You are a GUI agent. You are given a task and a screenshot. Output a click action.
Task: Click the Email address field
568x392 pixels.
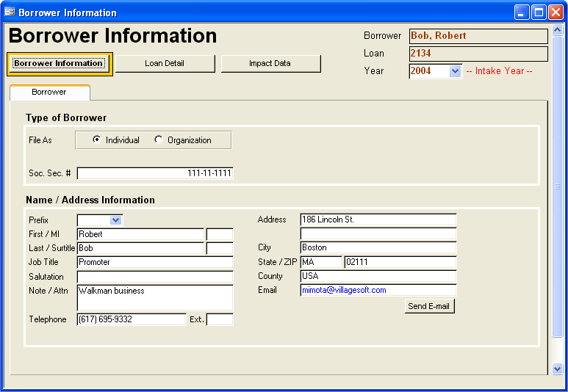[x=378, y=290]
